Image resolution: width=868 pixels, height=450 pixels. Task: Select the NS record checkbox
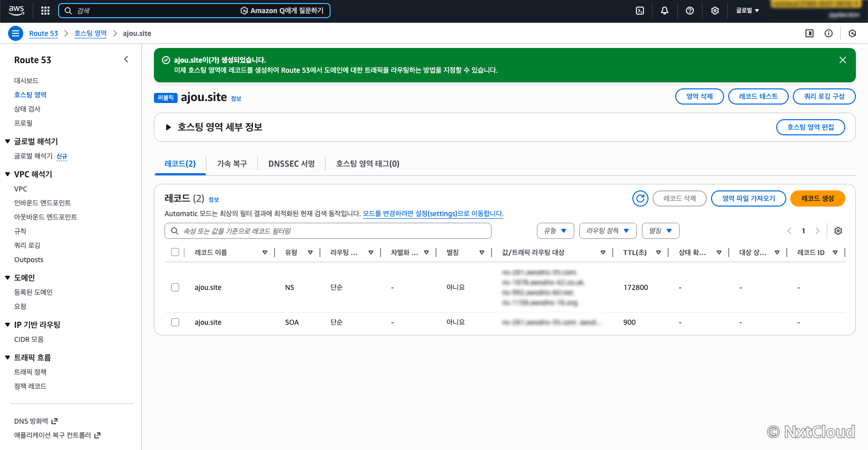175,287
